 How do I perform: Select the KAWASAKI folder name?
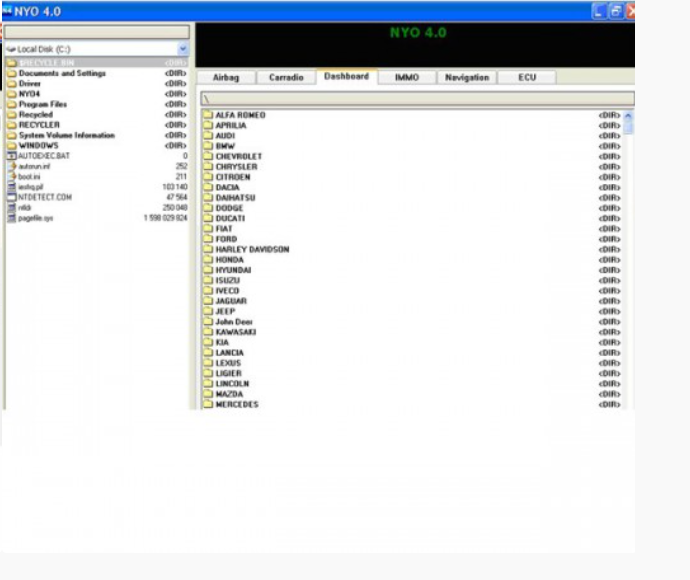tap(236, 332)
